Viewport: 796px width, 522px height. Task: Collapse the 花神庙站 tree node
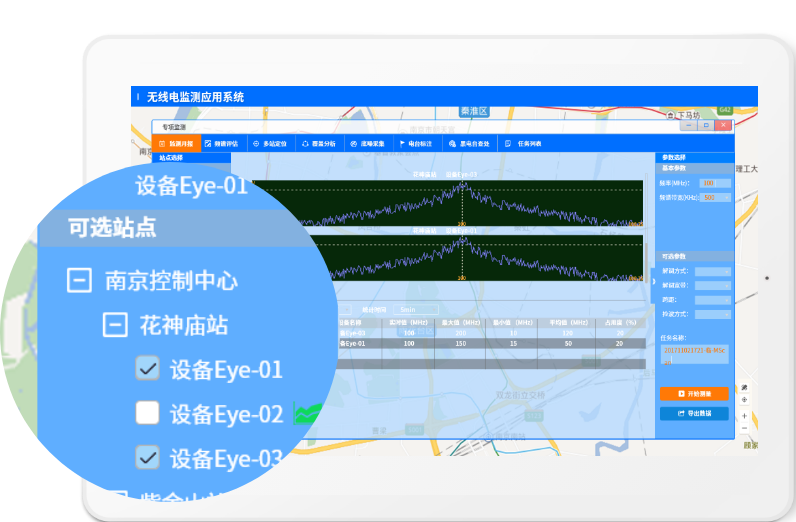tap(116, 325)
